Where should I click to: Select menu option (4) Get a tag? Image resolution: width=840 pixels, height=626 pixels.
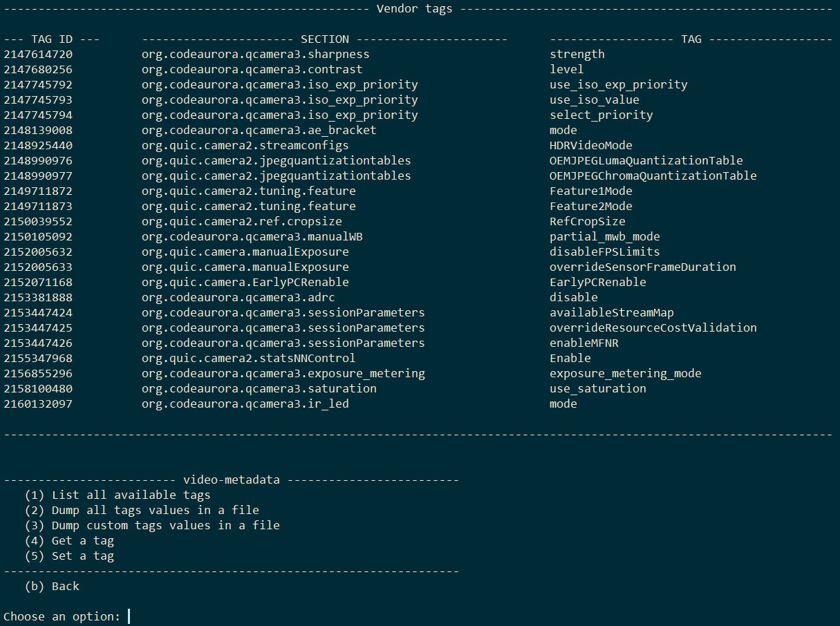point(69,540)
